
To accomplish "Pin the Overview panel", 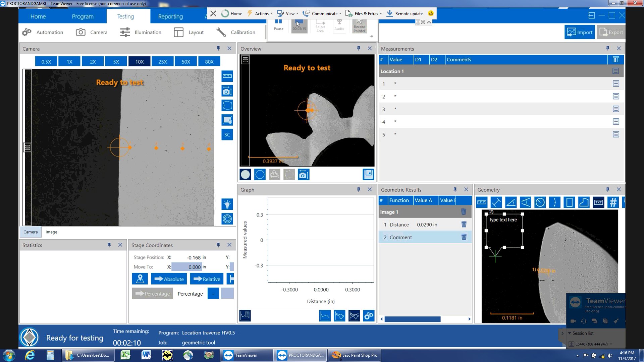I will pos(359,48).
